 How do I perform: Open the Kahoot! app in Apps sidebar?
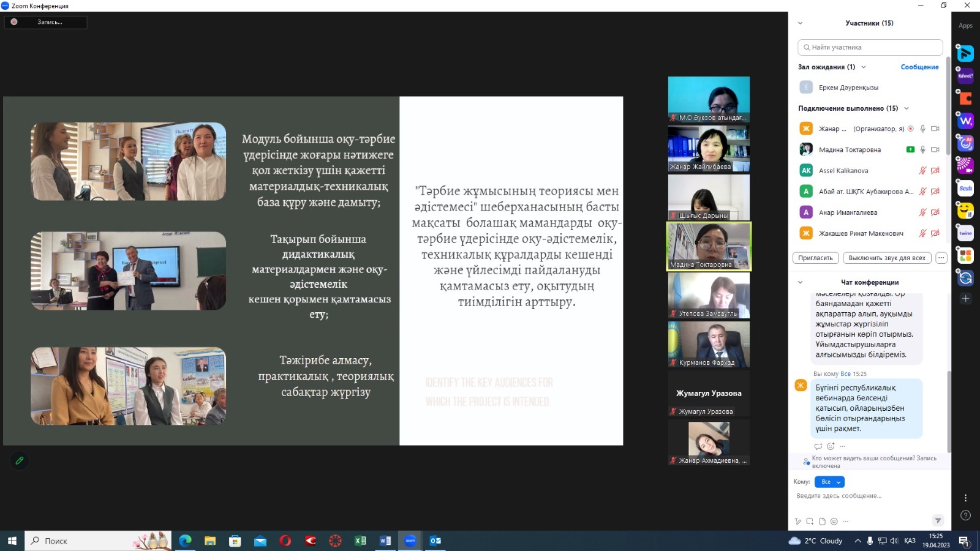coord(965,76)
